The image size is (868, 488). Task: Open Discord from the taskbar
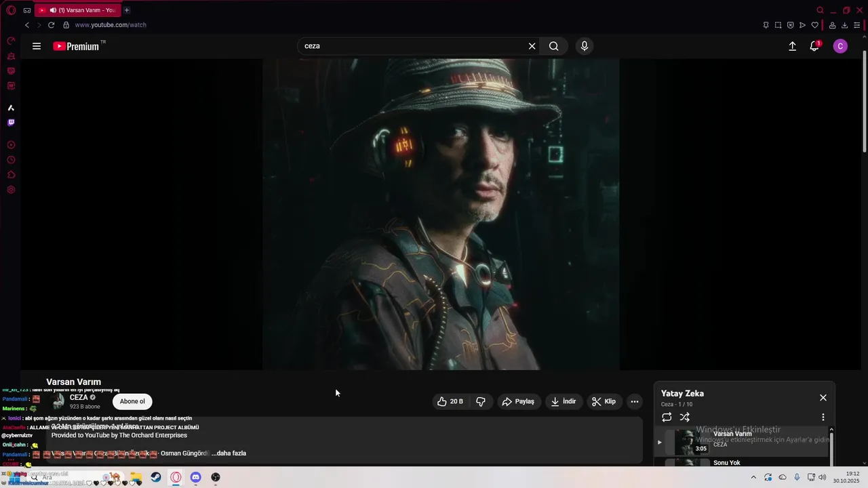(195, 477)
